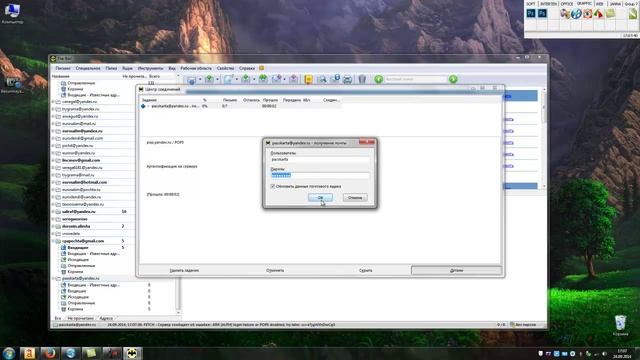Image resolution: width=640 pixels, height=360 pixels.
Task: Toggle the update mailbox data checkbox
Action: tap(273, 186)
